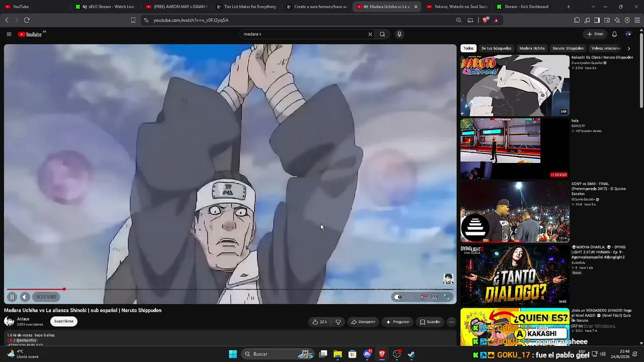Open Brave Rewards triangle icon

pos(496,20)
